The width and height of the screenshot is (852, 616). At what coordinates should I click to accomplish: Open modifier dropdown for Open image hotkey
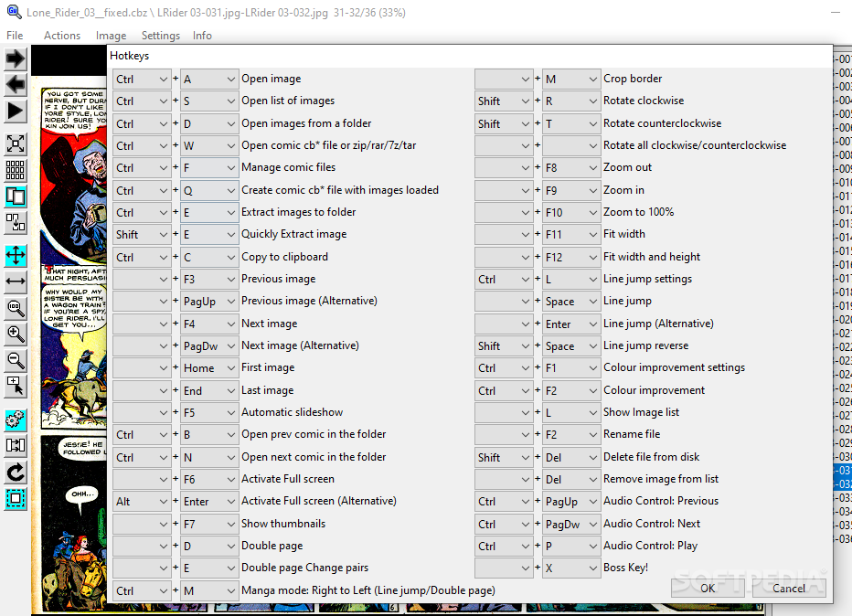coord(142,80)
